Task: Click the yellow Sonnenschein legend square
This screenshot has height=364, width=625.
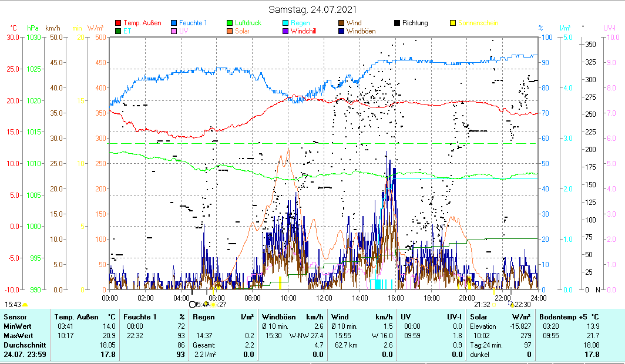Action: (453, 23)
